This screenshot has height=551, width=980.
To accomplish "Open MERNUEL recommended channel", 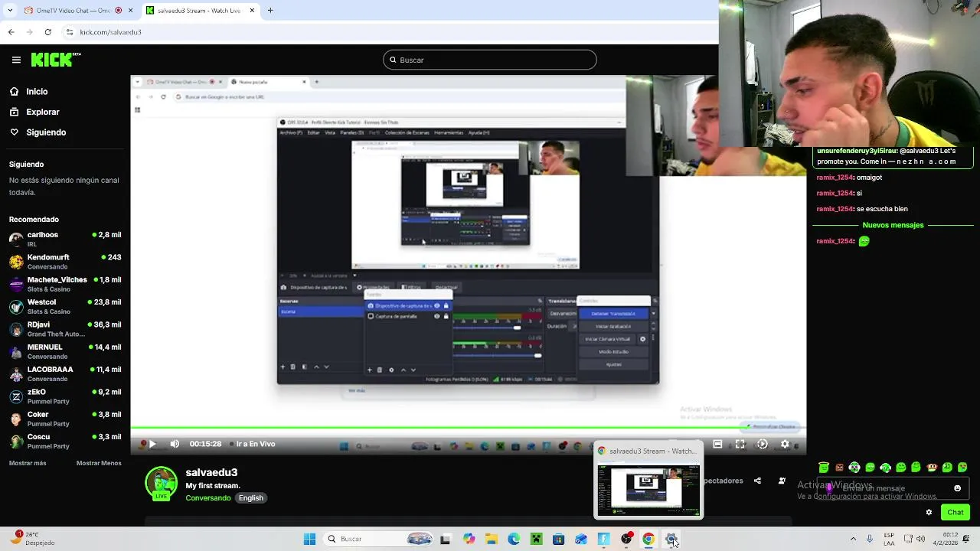I will tap(65, 351).
